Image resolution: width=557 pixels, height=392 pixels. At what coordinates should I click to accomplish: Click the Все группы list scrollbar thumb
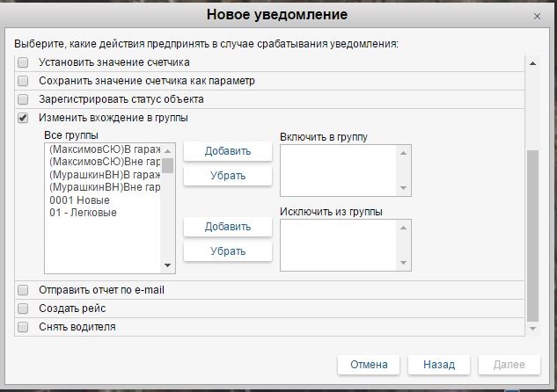point(167,165)
